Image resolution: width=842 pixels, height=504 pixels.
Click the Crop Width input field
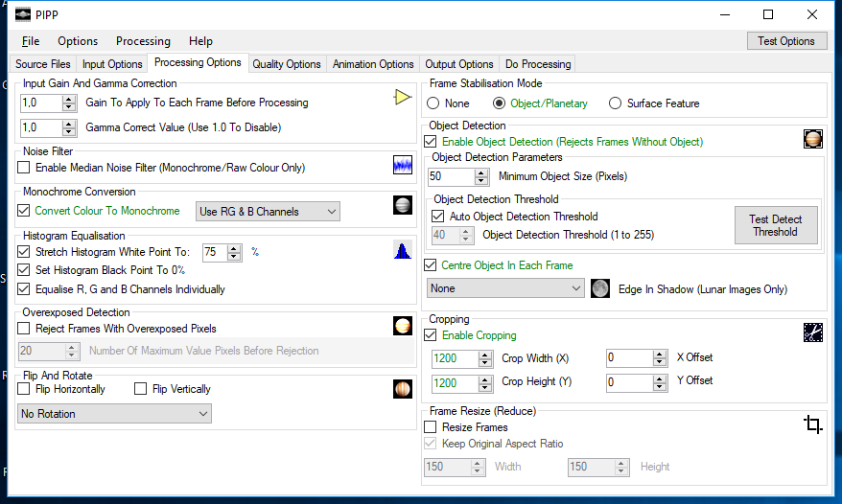click(x=455, y=358)
